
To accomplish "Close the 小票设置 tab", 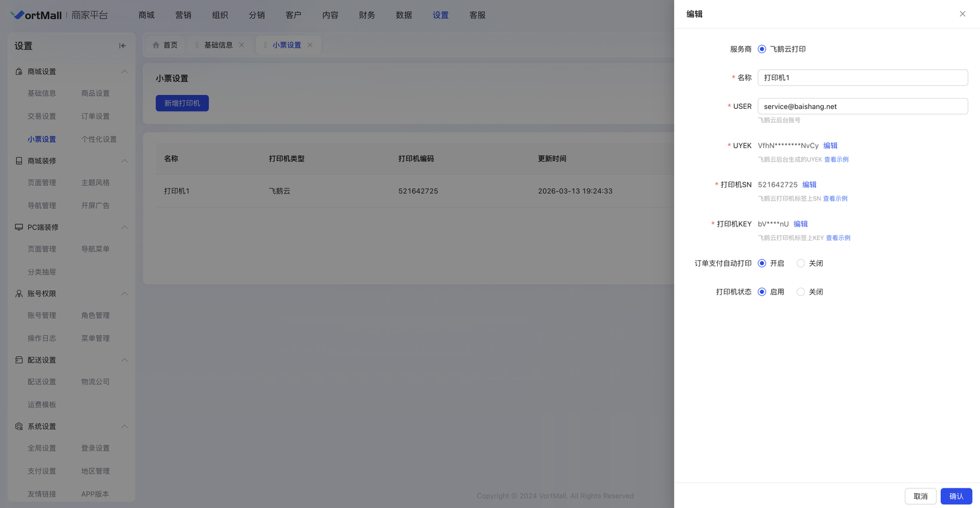I will 310,45.
